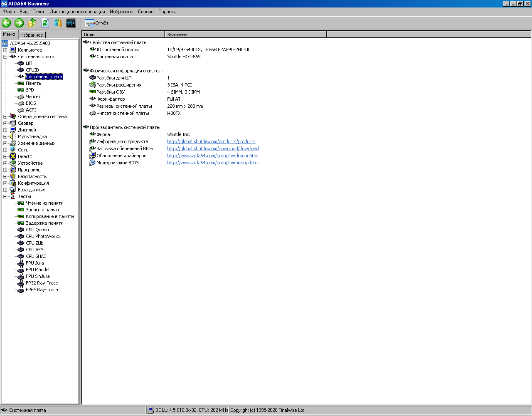This screenshot has height=416, width=532.
Task: Expand the Сеть tree node
Action: 5,150
